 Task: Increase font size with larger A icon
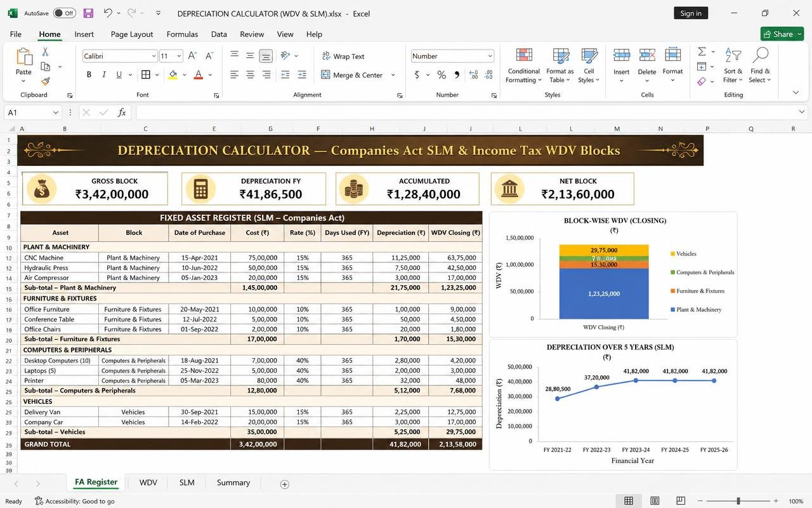192,56
